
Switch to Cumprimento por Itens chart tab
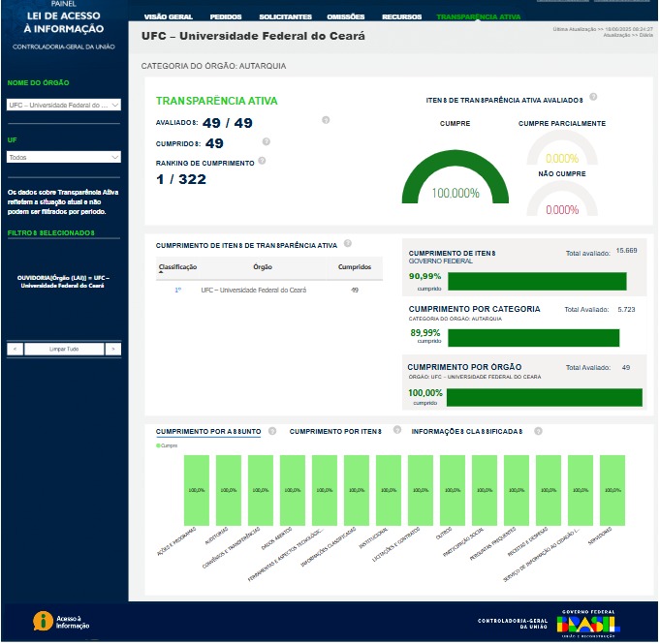point(335,432)
